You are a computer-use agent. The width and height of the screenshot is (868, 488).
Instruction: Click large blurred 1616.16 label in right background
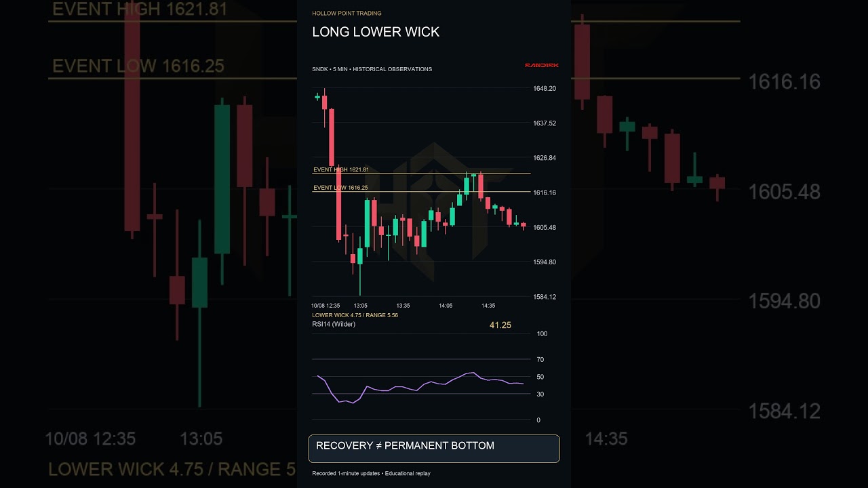(x=784, y=82)
